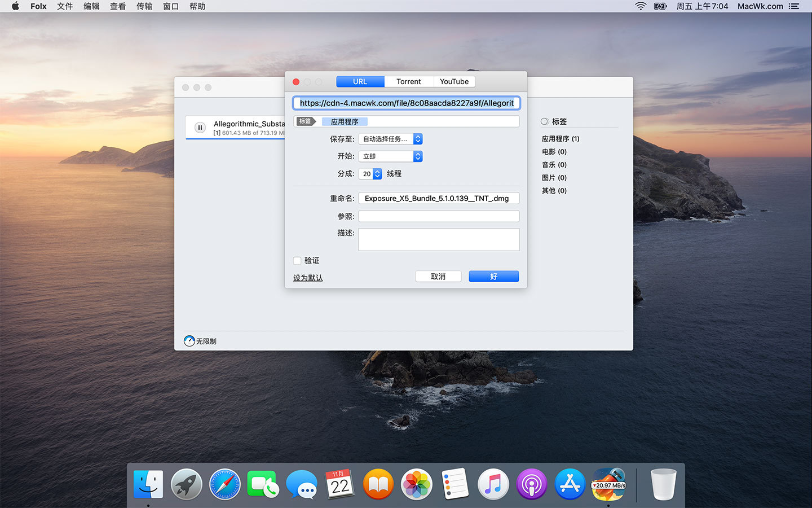Viewport: 812px width, 508px height.
Task: Click the unlimited speed gauge icon
Action: (189, 341)
